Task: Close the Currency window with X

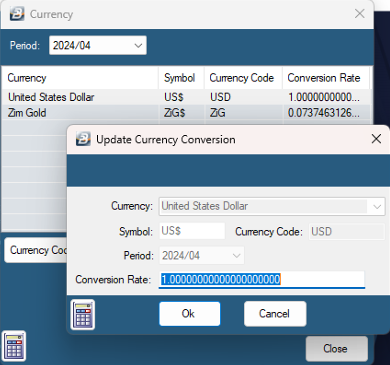Action: [360, 14]
